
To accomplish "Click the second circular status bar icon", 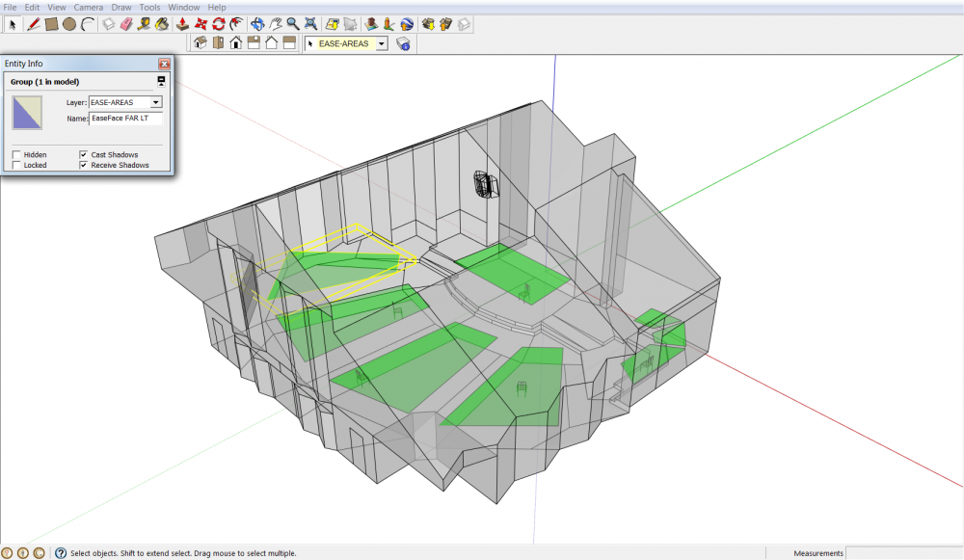I will pos(23,553).
